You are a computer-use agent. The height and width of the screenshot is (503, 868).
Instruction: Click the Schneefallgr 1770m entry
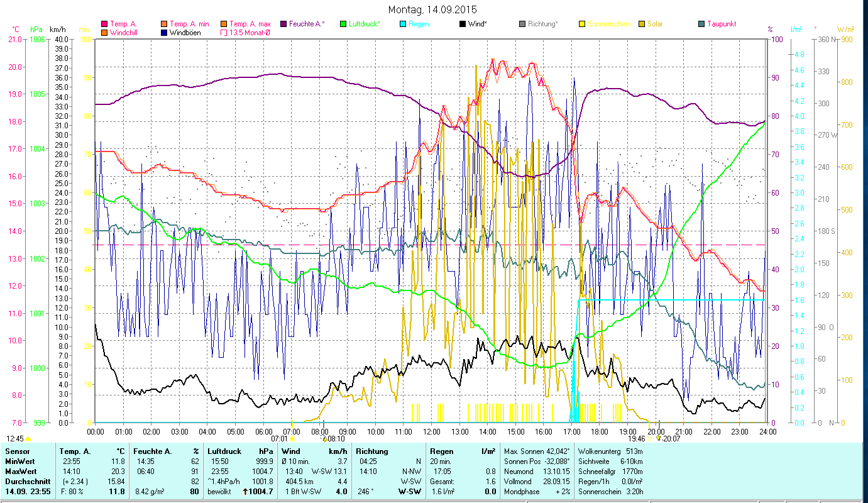point(610,471)
